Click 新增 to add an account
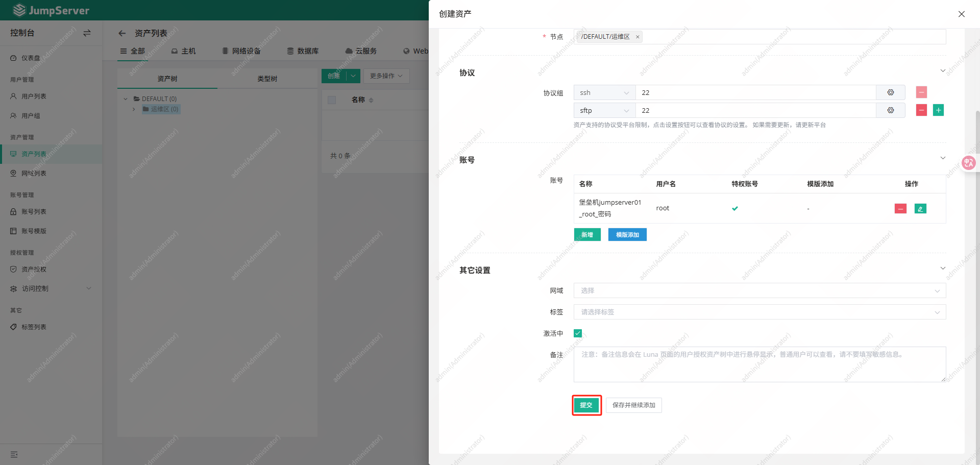Viewport: 980px width, 465px height. pos(587,235)
